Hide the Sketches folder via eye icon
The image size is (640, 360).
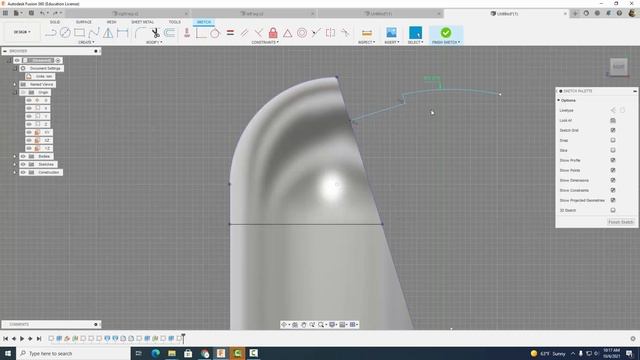(23, 164)
